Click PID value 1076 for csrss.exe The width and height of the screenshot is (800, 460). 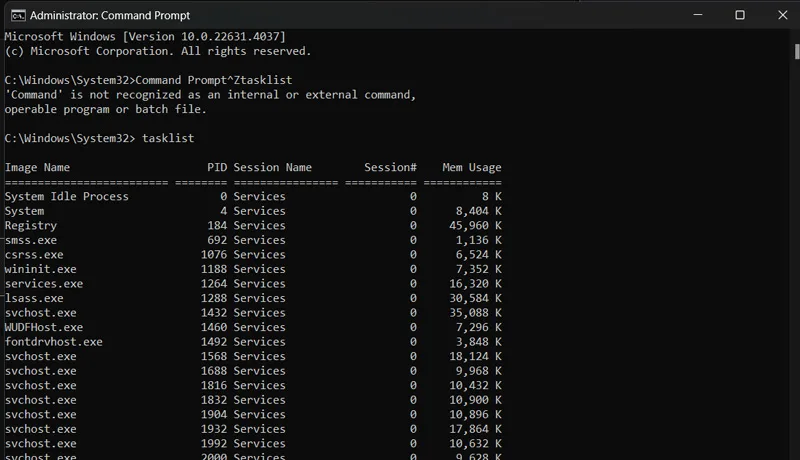(x=214, y=254)
